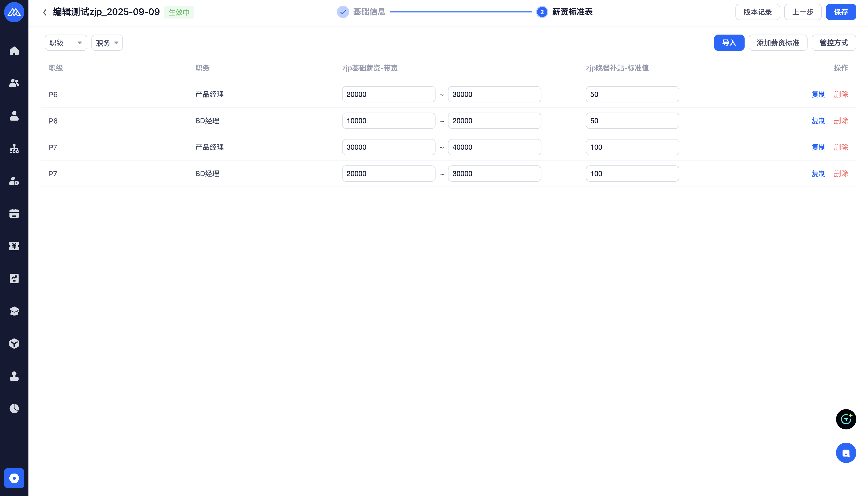868x496 pixels.
Task: Click the 导入 import button
Action: 729,43
